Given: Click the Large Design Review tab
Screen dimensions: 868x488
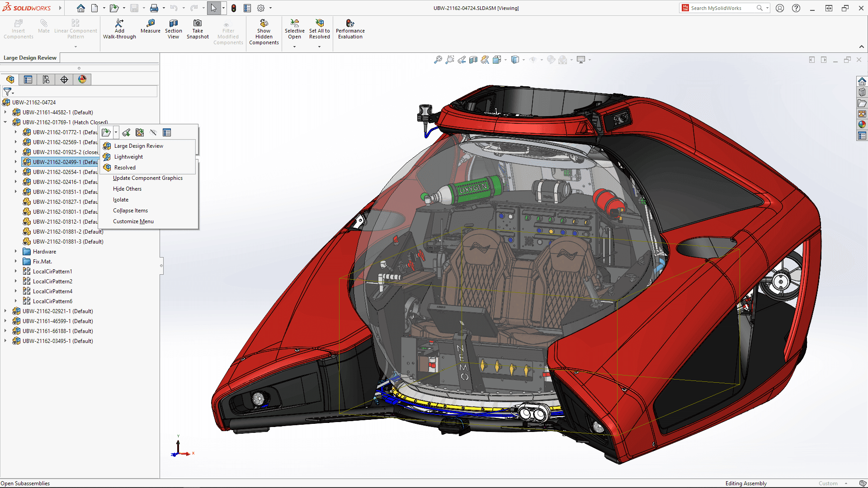Looking at the screenshot, I should coord(29,58).
